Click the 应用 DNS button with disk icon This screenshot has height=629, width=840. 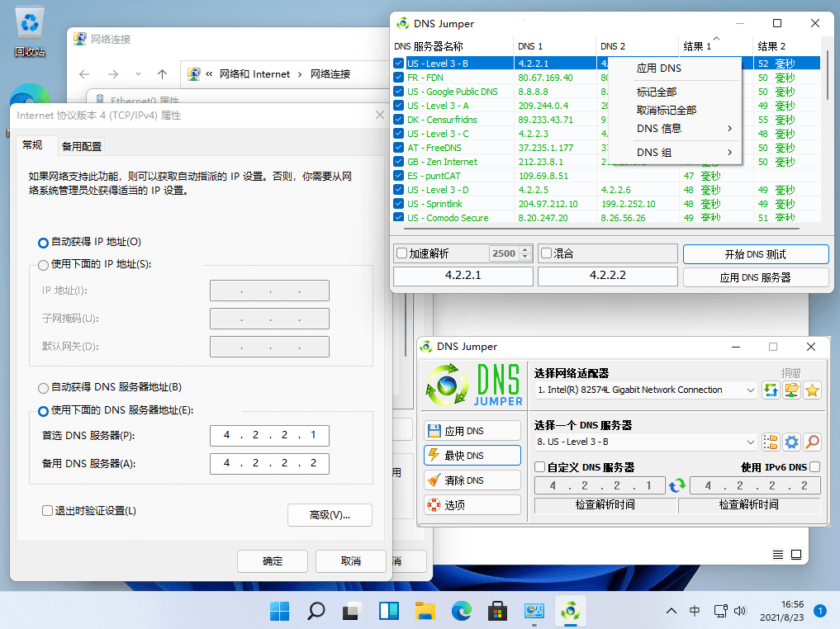[472, 431]
